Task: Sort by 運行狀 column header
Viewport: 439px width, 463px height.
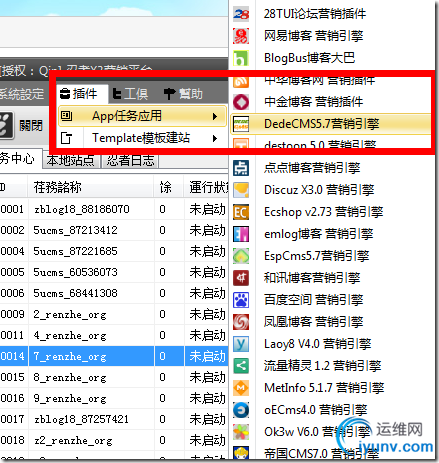Action: pos(207,187)
